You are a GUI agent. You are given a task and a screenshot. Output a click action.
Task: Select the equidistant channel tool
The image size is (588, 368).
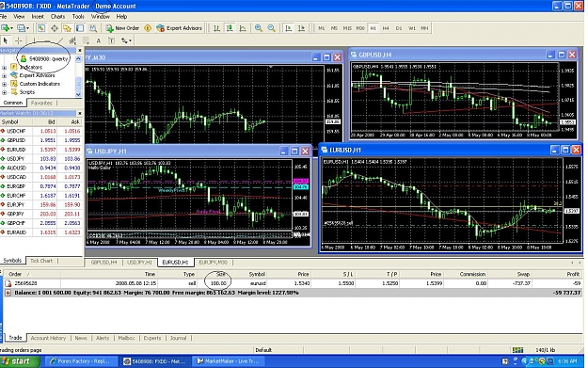[x=72, y=40]
